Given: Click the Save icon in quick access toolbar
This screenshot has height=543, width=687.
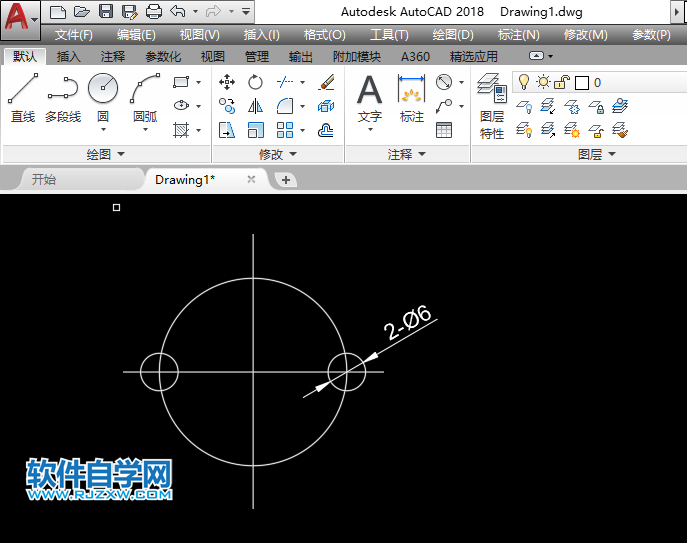Looking at the screenshot, I should 106,12.
